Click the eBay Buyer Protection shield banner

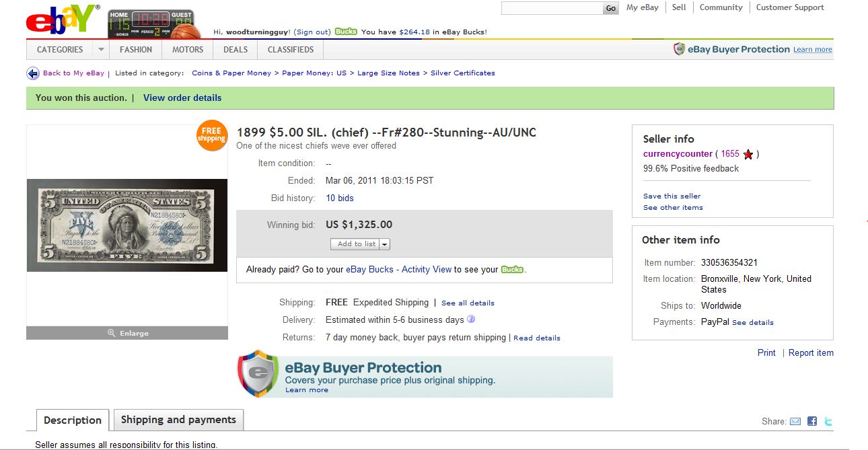tap(425, 377)
